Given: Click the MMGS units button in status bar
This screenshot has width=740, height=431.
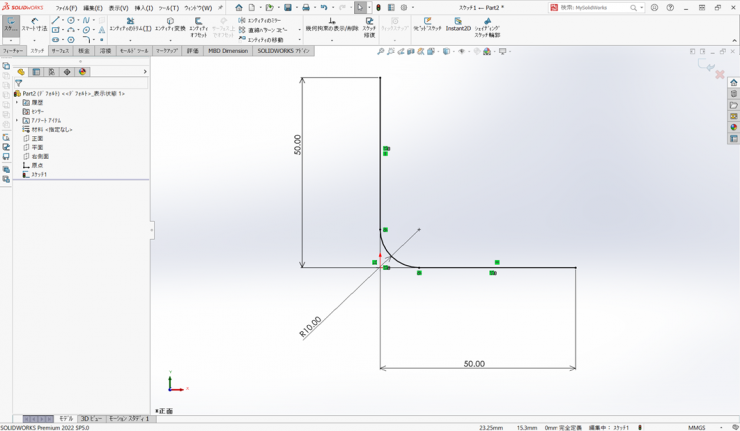Looking at the screenshot, I should (697, 427).
